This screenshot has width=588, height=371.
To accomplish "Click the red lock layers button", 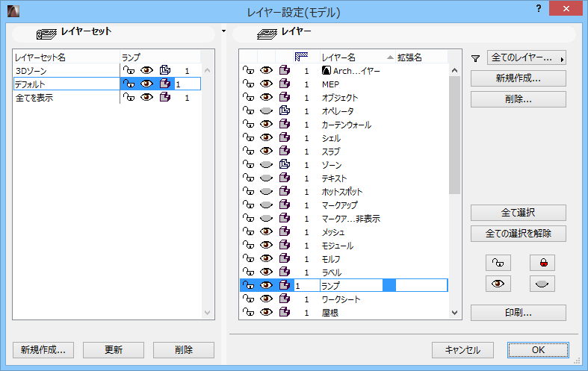I will point(542,263).
